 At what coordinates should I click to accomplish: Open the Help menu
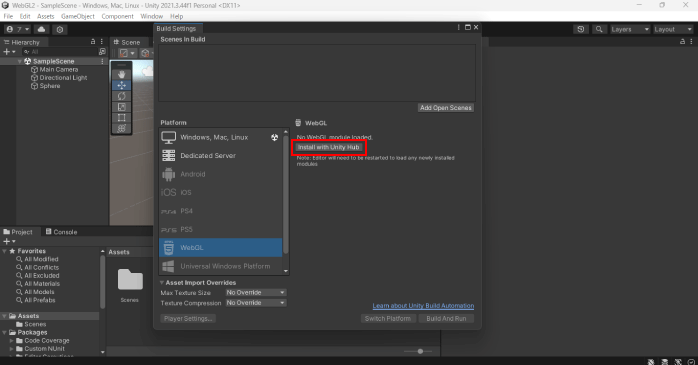point(176,16)
